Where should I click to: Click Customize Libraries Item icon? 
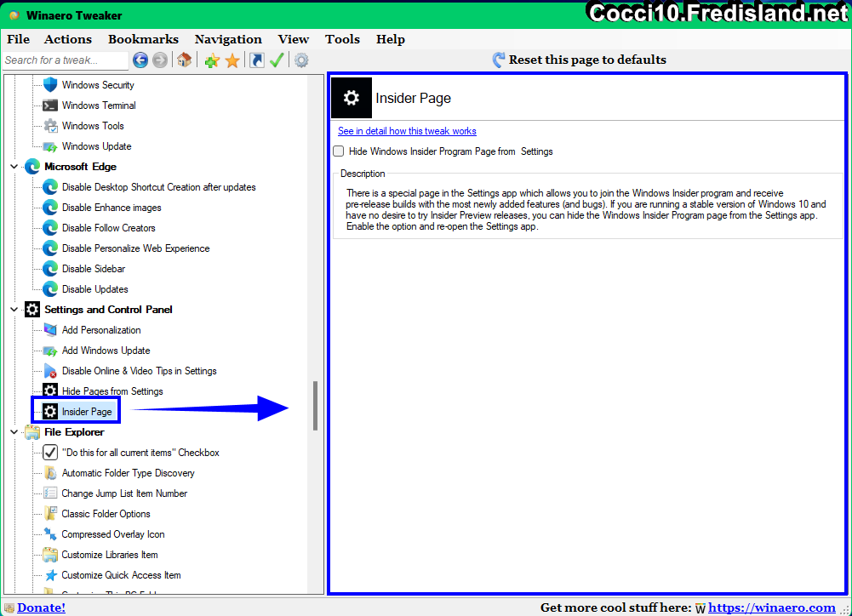50,555
